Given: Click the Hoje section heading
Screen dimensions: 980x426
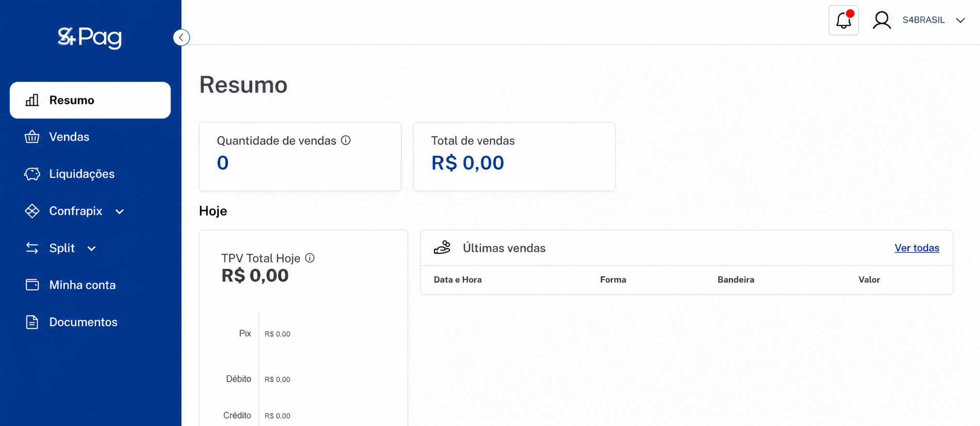Looking at the screenshot, I should (x=213, y=211).
